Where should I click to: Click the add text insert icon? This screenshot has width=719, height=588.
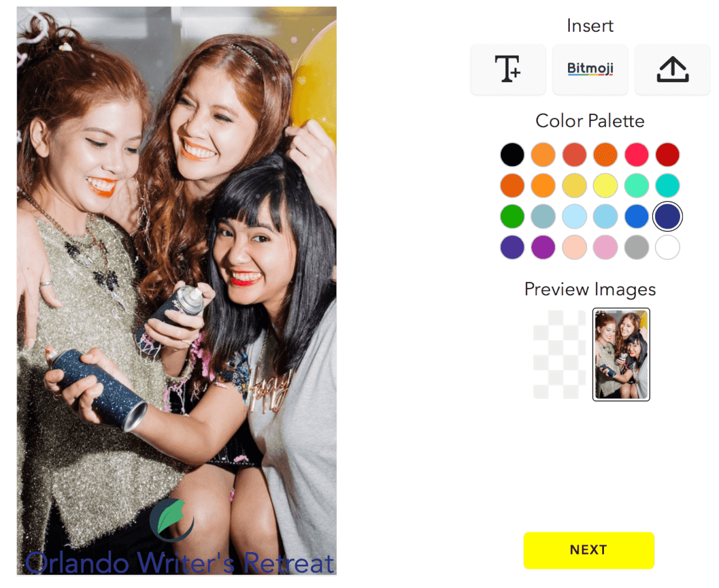(x=508, y=69)
